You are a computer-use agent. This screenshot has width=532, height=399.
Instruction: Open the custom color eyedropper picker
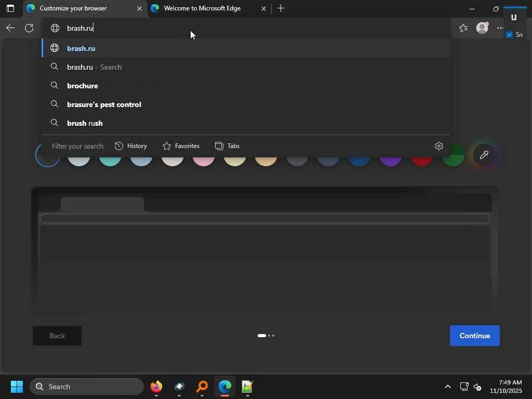(484, 155)
